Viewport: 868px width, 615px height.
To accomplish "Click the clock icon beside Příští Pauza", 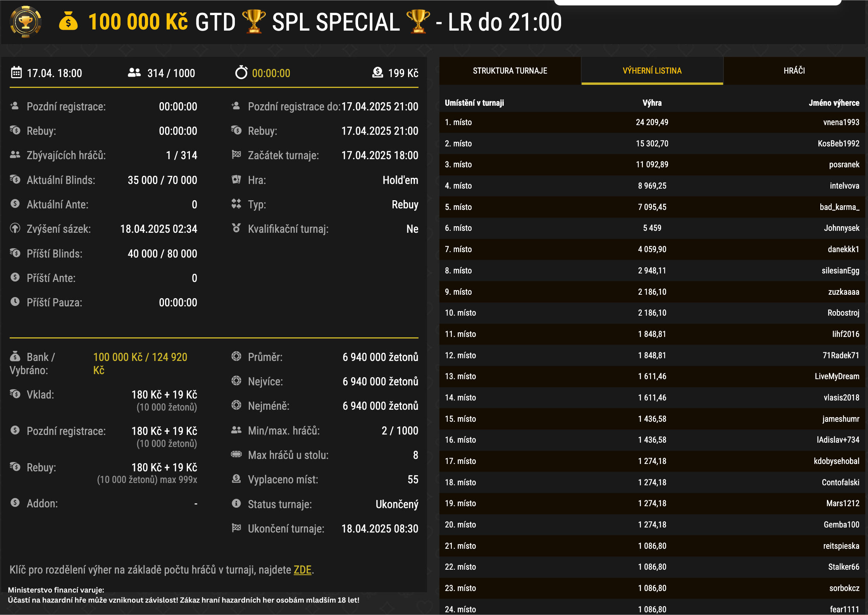I will point(15,302).
